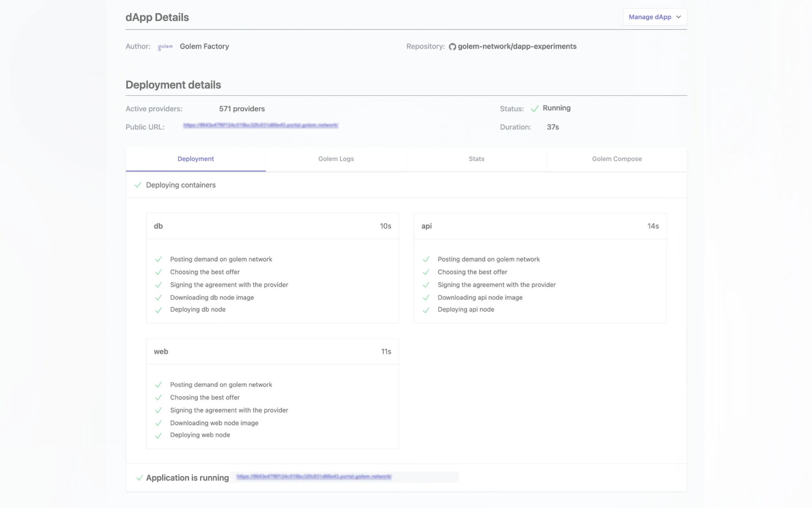The height and width of the screenshot is (508, 812).
Task: Click the api container card header
Action: pyautogui.click(x=540, y=226)
